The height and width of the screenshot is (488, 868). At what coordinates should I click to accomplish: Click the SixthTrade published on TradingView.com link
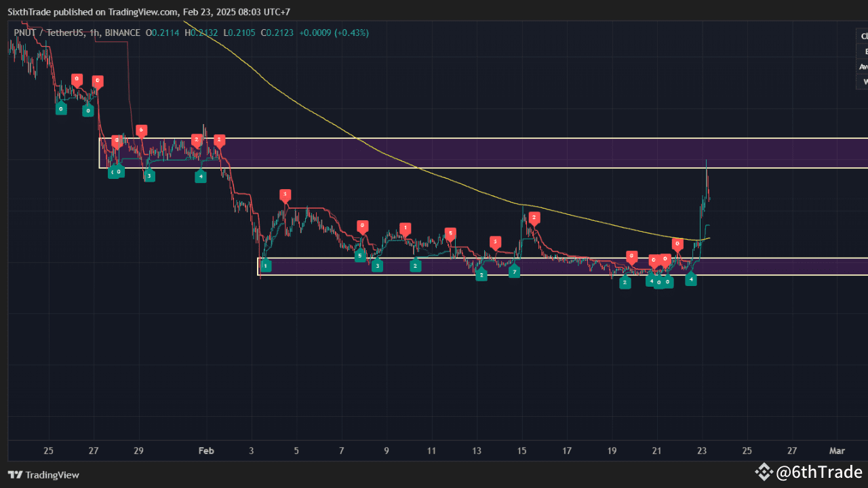click(x=88, y=12)
